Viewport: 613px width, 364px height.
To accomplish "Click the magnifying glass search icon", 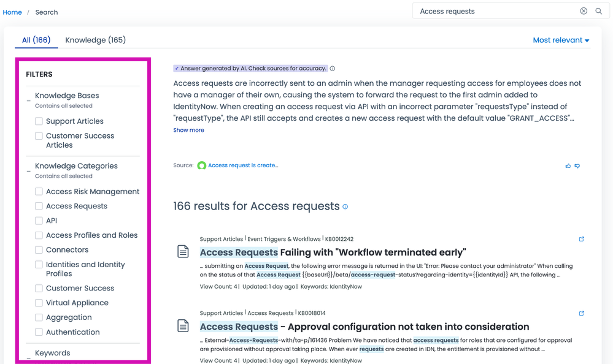I will (599, 11).
